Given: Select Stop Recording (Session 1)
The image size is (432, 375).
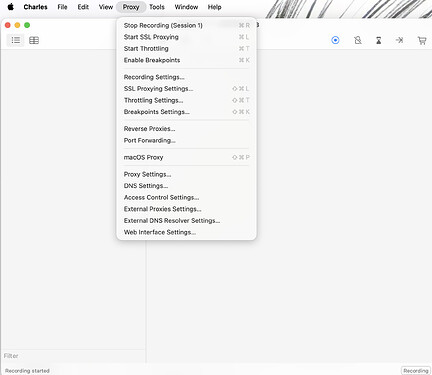Looking at the screenshot, I should [187, 25].
